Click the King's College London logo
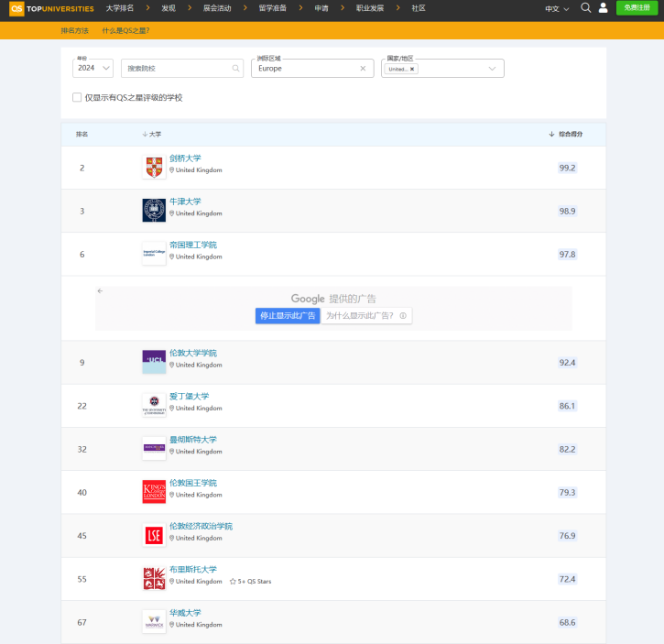 [154, 491]
